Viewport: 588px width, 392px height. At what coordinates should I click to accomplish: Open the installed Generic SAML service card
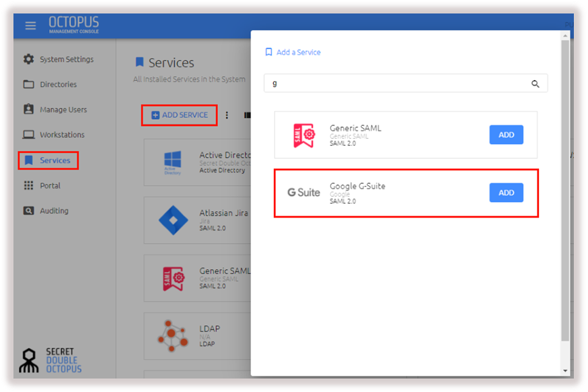click(197, 278)
